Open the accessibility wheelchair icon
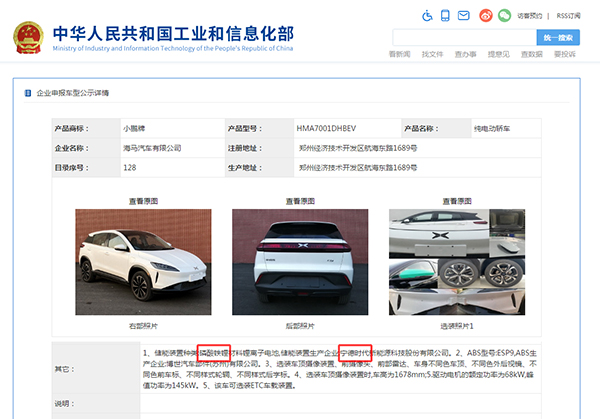600x419 pixels. (427, 16)
